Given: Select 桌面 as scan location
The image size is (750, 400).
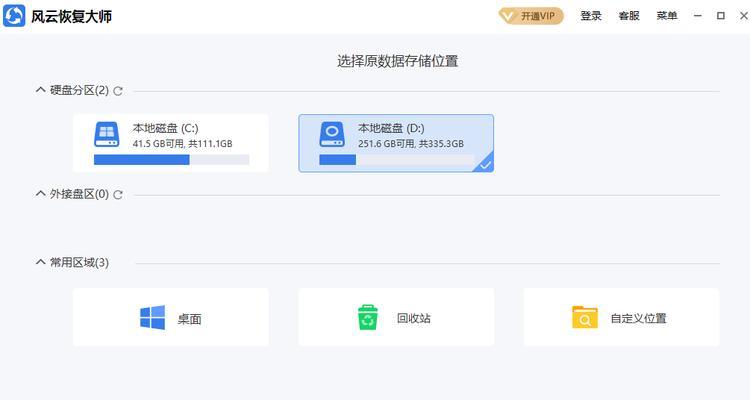Looking at the screenshot, I should pyautogui.click(x=171, y=317).
